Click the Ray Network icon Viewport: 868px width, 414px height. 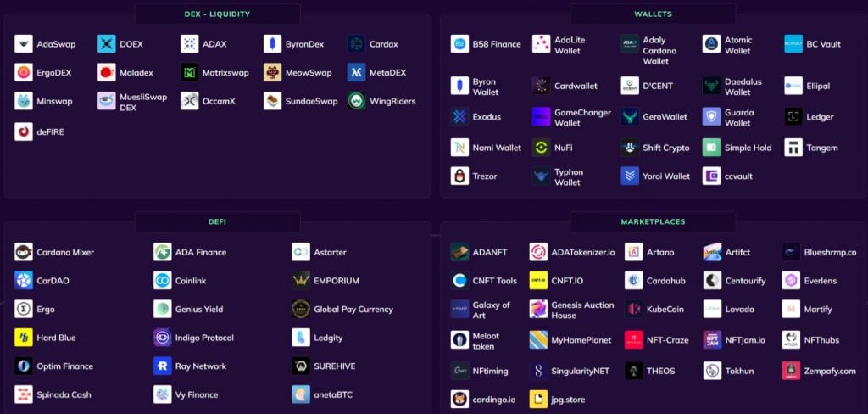click(163, 366)
